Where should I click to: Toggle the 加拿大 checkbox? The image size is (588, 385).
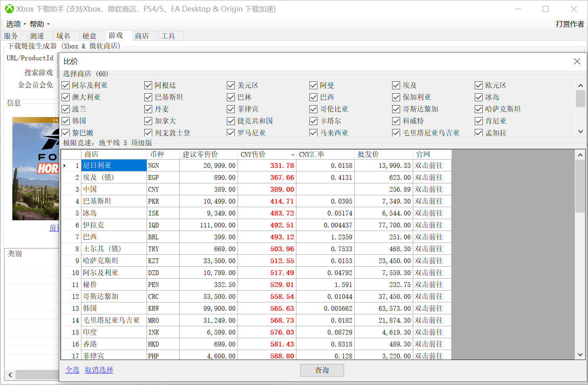(x=148, y=121)
